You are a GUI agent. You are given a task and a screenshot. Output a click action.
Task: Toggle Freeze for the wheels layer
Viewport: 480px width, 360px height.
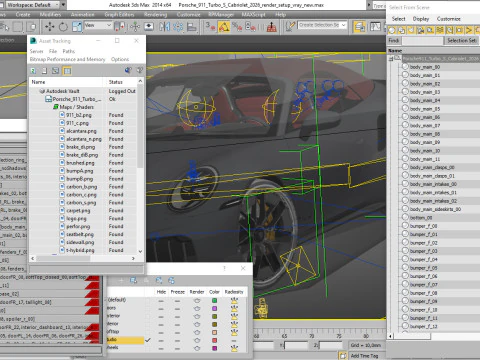click(x=177, y=348)
